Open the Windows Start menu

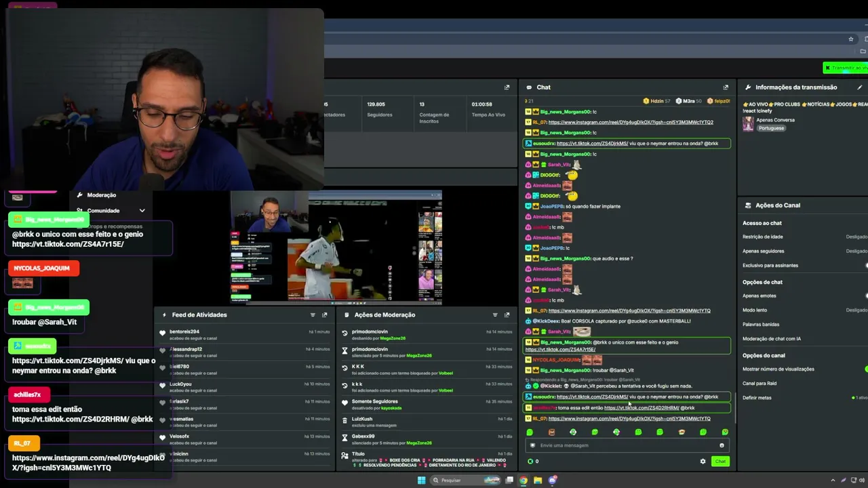point(421,481)
